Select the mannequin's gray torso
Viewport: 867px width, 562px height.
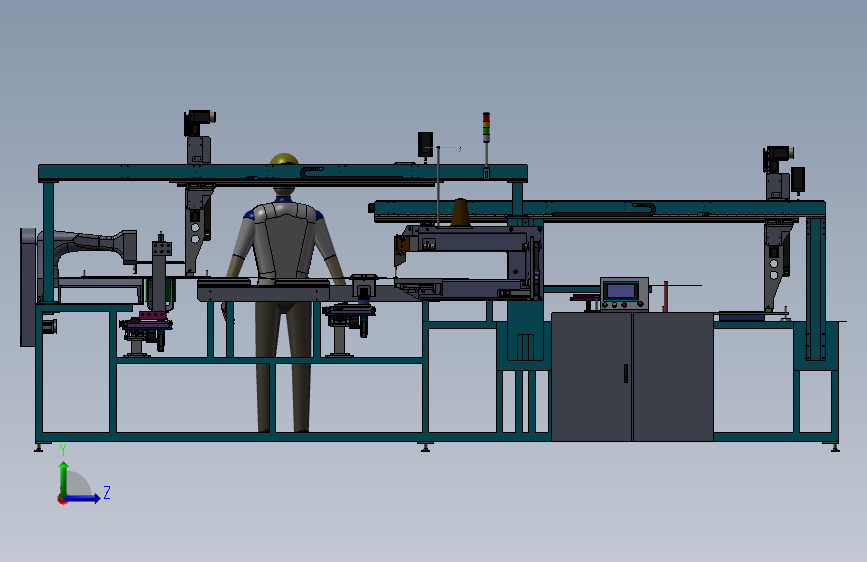pos(284,239)
